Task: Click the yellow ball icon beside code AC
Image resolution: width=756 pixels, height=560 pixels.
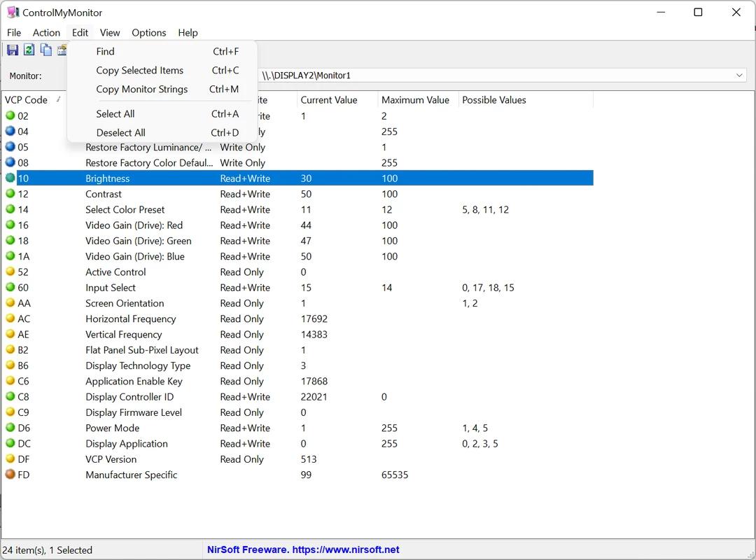Action: (10, 318)
